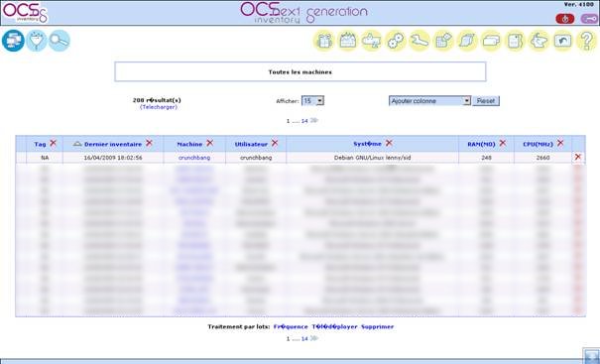Open the crunchbang machine link
The width and height of the screenshot is (600, 364).
pyautogui.click(x=194, y=158)
